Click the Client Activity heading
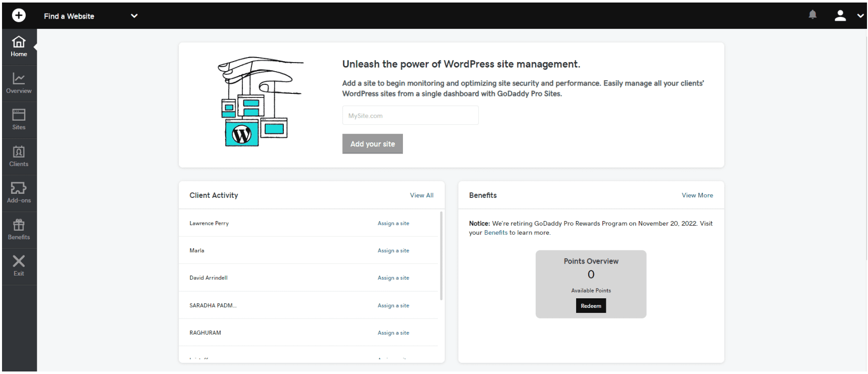 coord(214,195)
